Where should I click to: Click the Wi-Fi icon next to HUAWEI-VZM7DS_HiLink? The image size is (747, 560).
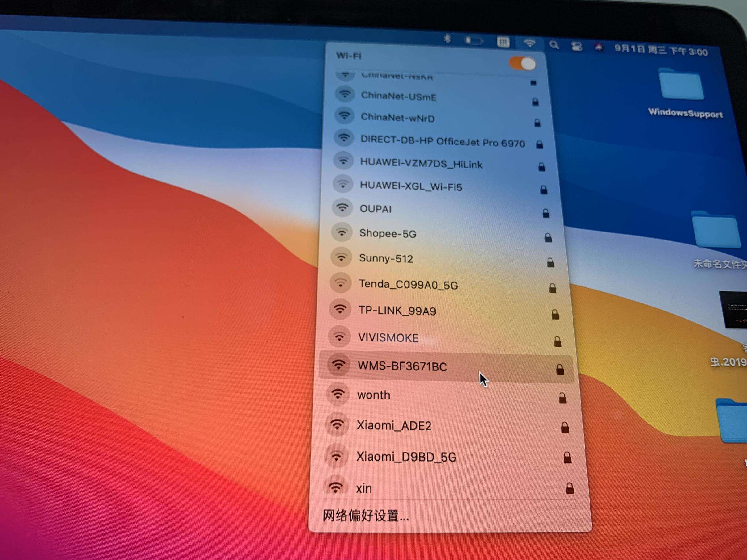coord(343,161)
